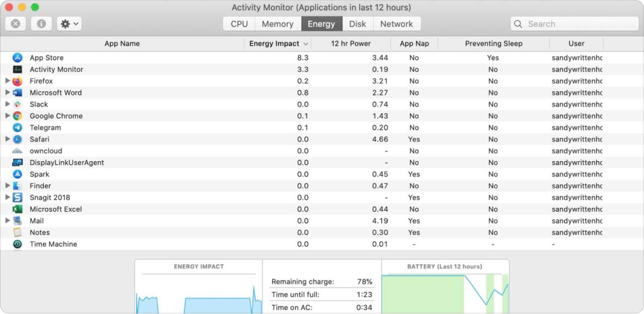Viewport: 644px width, 314px height.
Task: Click the Battery last 12 hours graph
Action: click(x=445, y=294)
